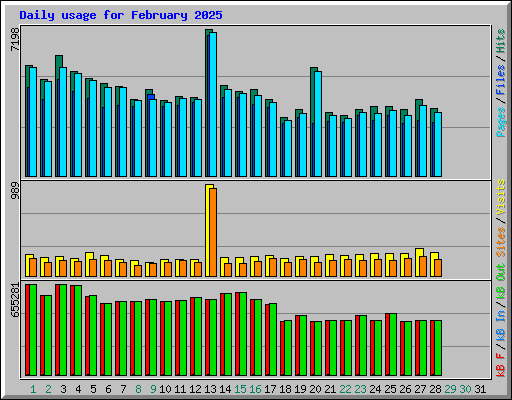
Task: Click day label 10 on the axis
Action: (165, 389)
